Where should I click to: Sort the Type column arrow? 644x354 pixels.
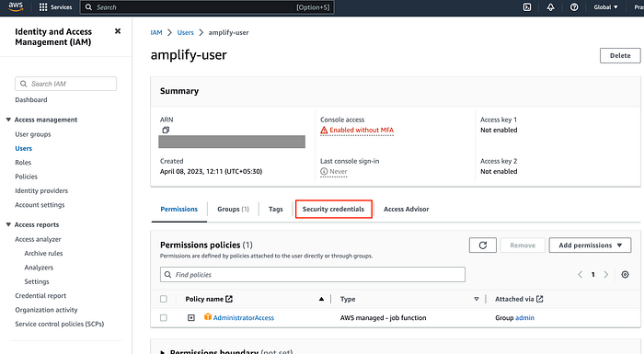(x=477, y=299)
